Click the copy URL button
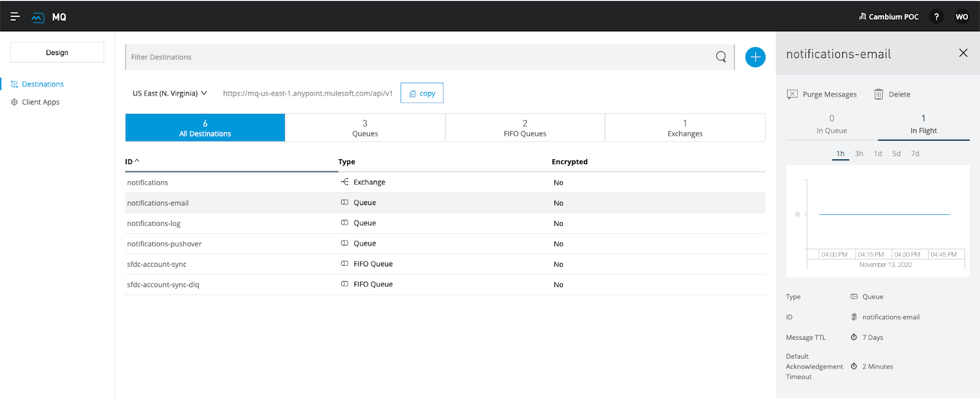 coord(422,94)
